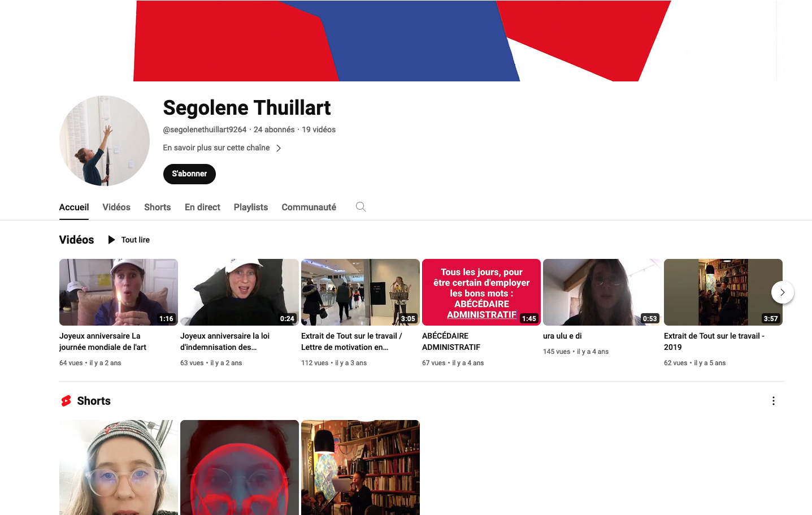
Task: Click the S'abonner subscribe button
Action: [189, 174]
